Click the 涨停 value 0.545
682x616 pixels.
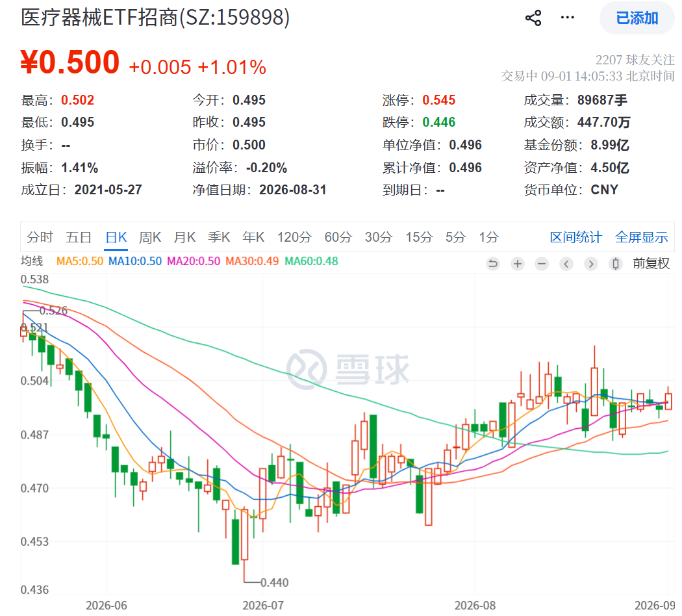pyautogui.click(x=439, y=100)
